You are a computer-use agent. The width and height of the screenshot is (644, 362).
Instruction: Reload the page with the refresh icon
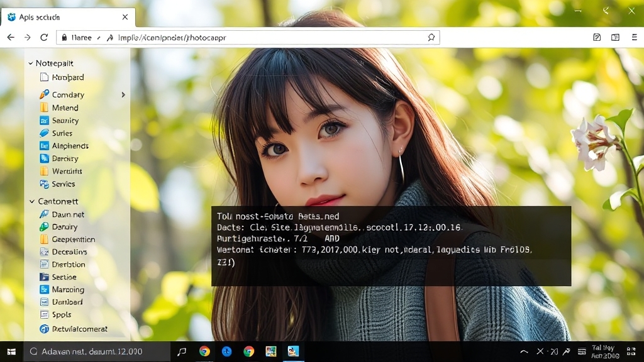[x=44, y=38]
